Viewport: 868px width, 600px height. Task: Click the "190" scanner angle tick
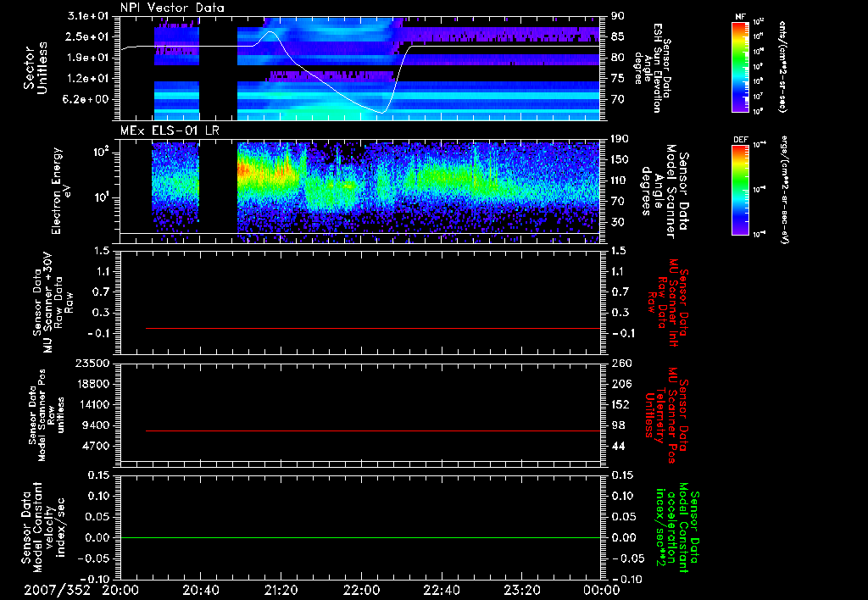pos(620,139)
